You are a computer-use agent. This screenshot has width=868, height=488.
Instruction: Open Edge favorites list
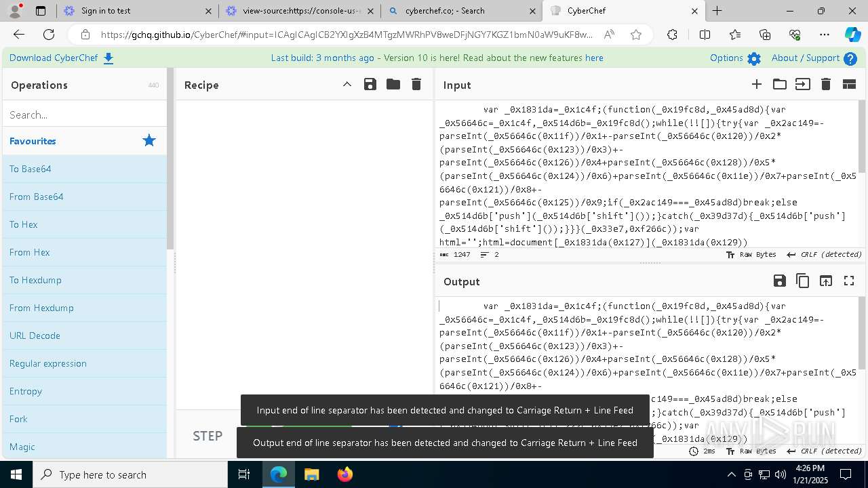pos(735,35)
